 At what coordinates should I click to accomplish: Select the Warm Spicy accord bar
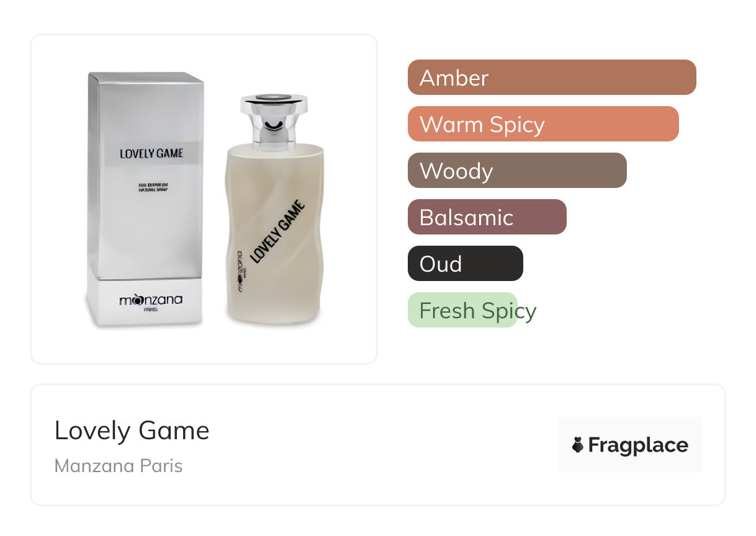(x=542, y=124)
